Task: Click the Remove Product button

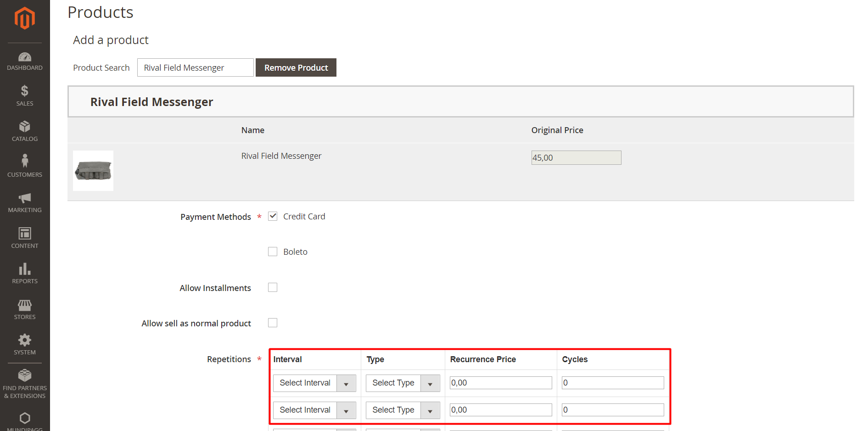Action: tap(296, 67)
